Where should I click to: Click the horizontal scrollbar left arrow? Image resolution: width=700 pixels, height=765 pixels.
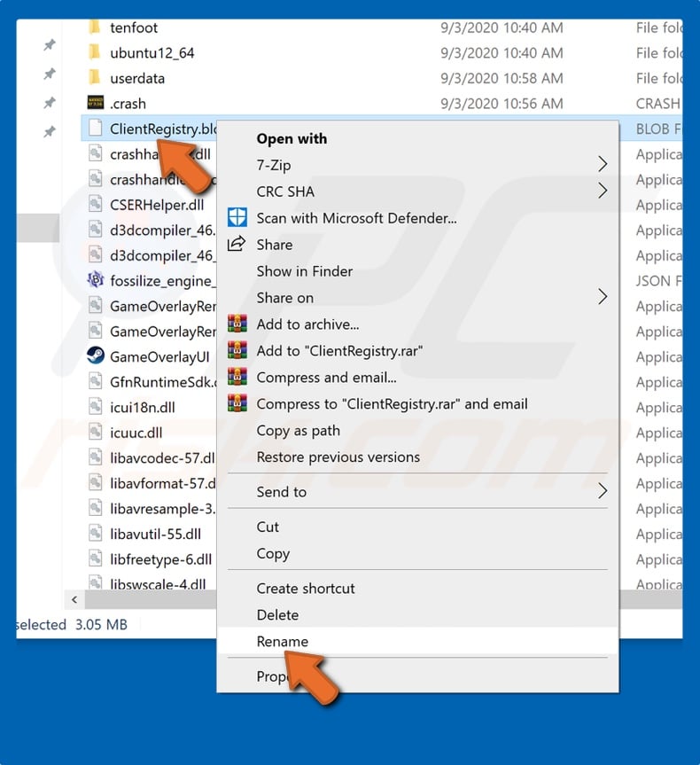74,599
